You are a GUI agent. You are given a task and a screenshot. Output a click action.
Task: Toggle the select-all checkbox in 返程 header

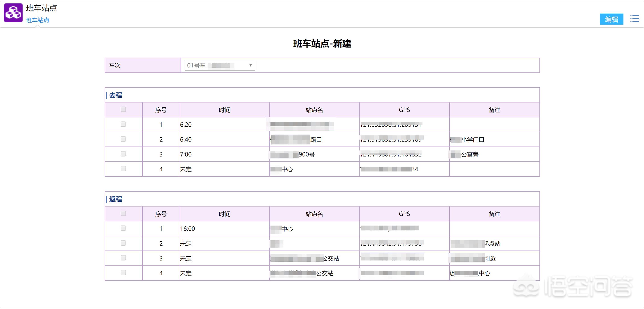pos(123,213)
